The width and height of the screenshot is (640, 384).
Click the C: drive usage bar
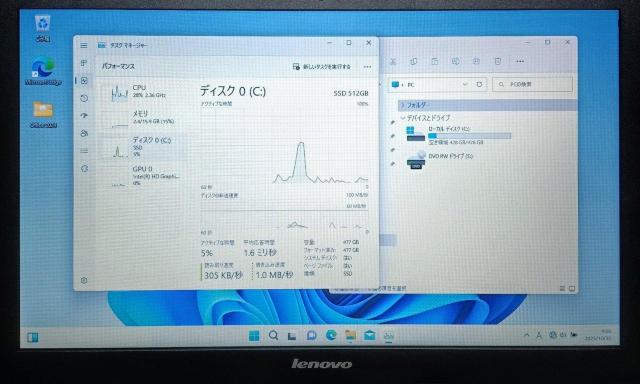pos(469,136)
